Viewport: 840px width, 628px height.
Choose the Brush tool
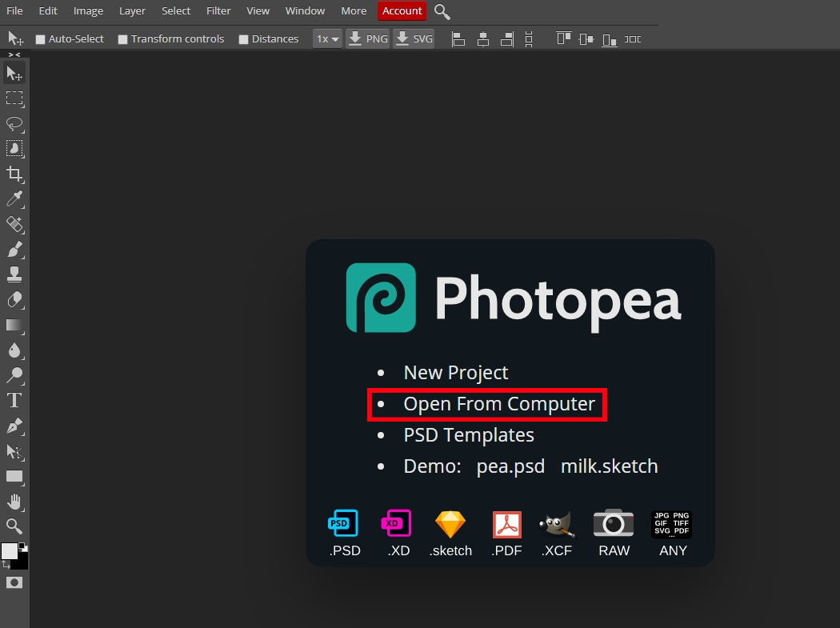(x=14, y=249)
